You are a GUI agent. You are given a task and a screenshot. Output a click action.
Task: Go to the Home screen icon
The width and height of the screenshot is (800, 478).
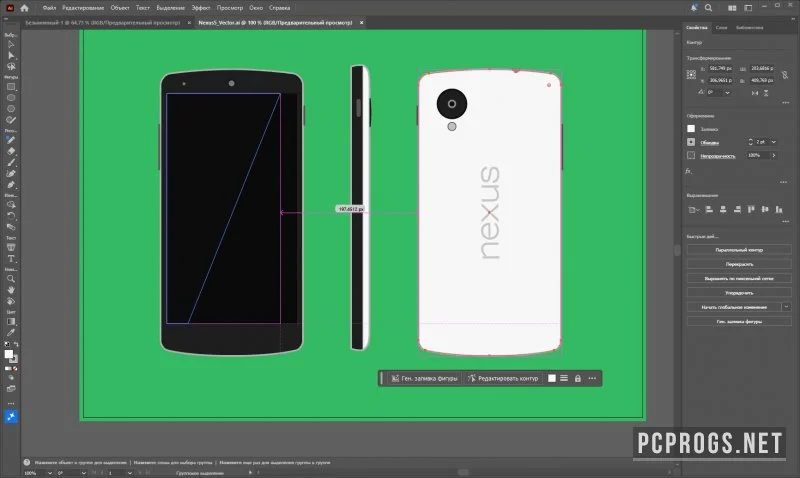[x=24, y=8]
